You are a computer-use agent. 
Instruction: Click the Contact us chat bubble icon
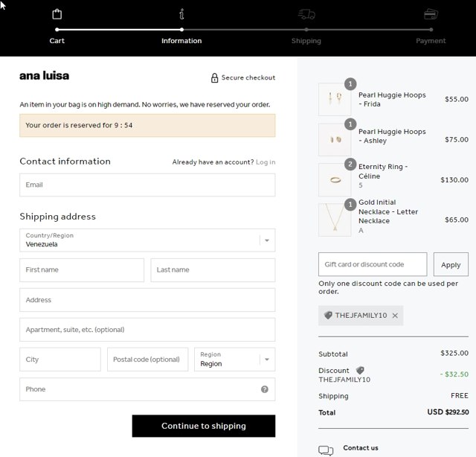pos(326,450)
